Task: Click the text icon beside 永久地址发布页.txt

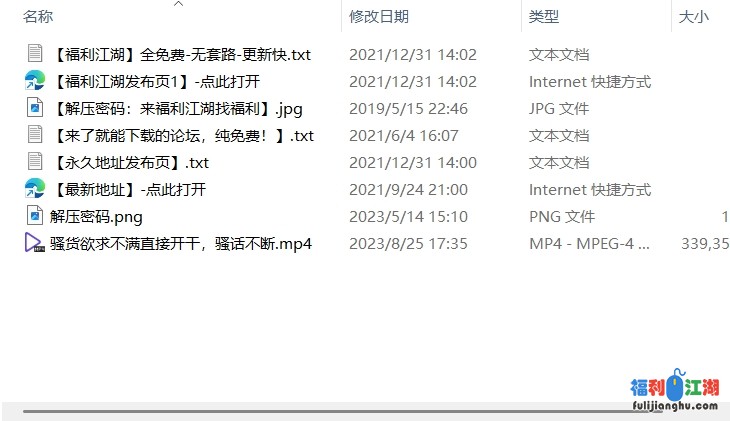Action: pos(35,162)
